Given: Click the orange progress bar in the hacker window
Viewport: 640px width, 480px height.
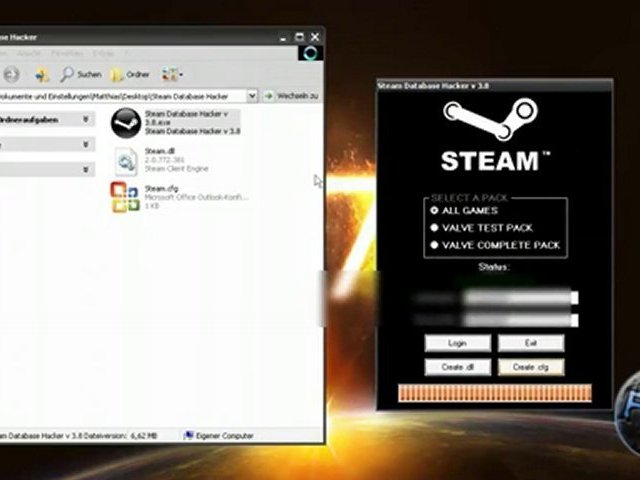Looking at the screenshot, I should [495, 393].
